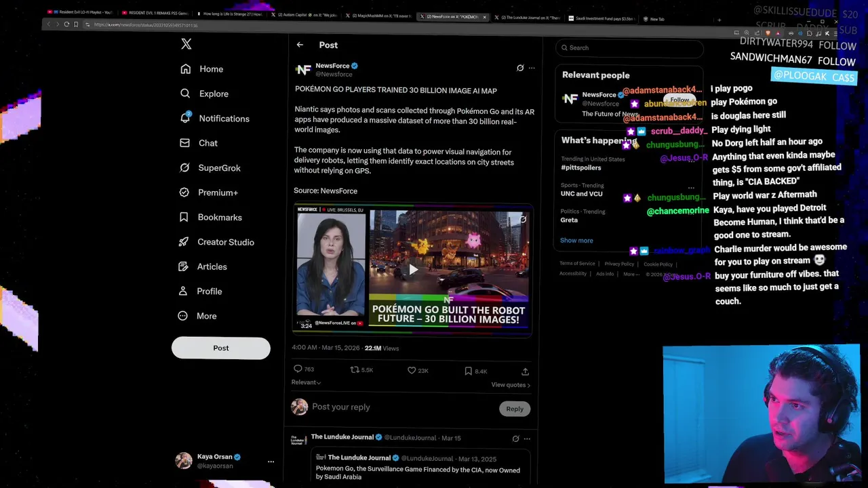This screenshot has width=868, height=488.
Task: Open the Greta politics trend
Action: [569, 220]
